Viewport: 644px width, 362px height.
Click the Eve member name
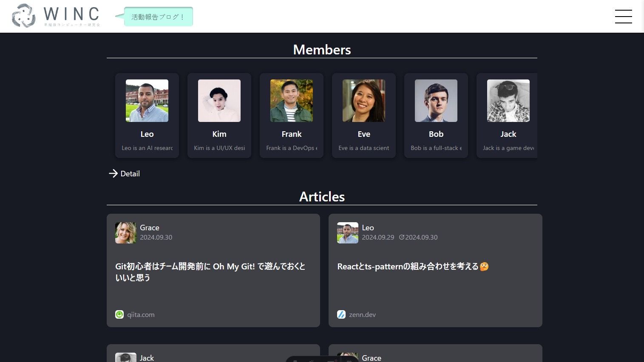tap(364, 134)
